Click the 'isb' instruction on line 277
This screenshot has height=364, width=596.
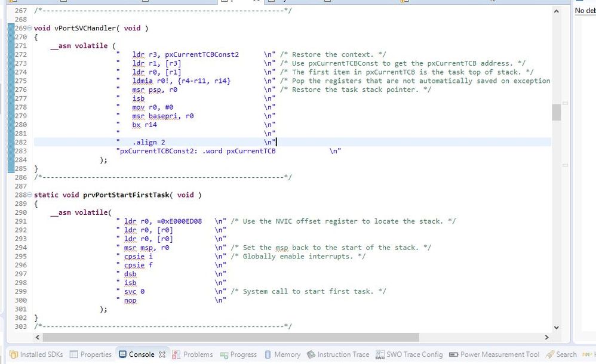click(139, 98)
